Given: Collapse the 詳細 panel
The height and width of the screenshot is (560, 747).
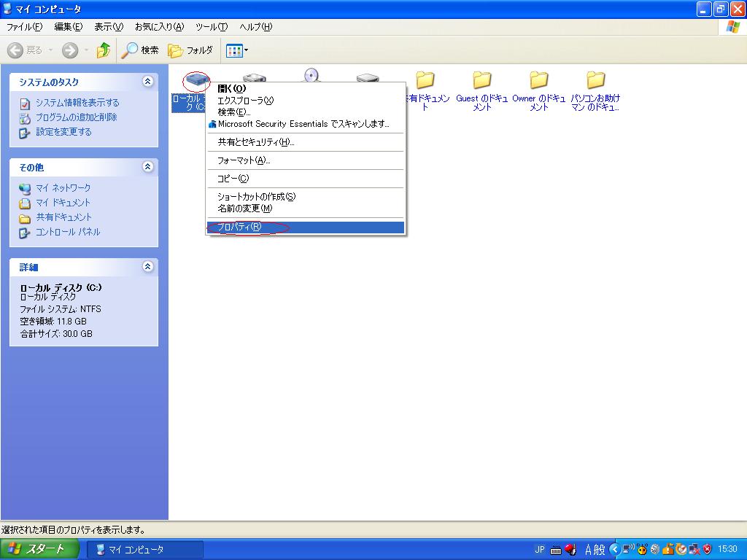Looking at the screenshot, I should [x=147, y=266].
